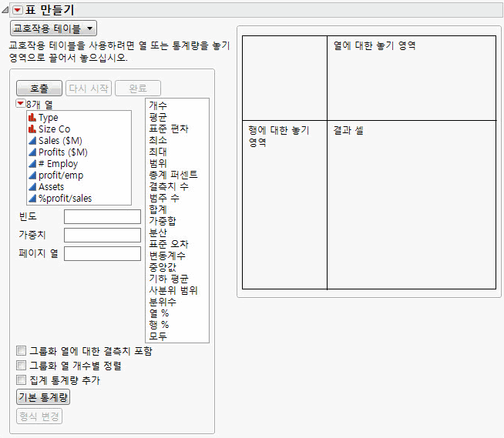The image size is (504, 438).
Task: Click the 호출 button
Action: pyautogui.click(x=39, y=88)
